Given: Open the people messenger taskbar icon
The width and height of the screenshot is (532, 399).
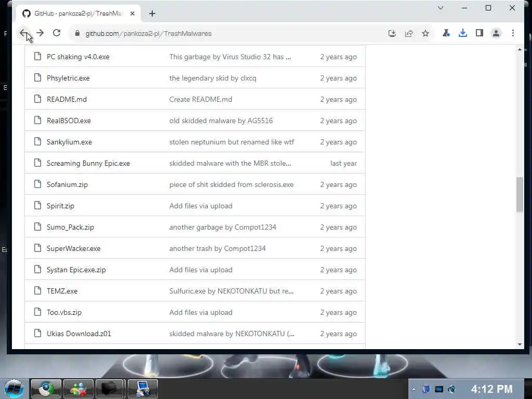Looking at the screenshot, I should point(78,389).
